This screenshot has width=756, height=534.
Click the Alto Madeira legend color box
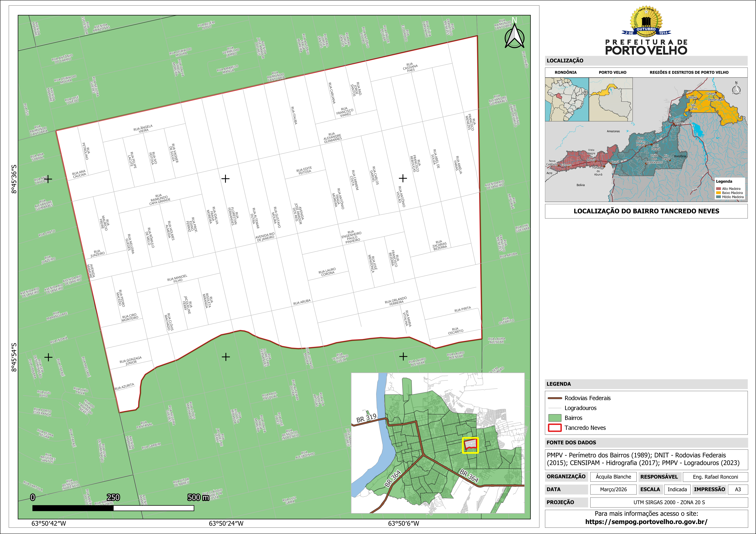click(x=719, y=189)
